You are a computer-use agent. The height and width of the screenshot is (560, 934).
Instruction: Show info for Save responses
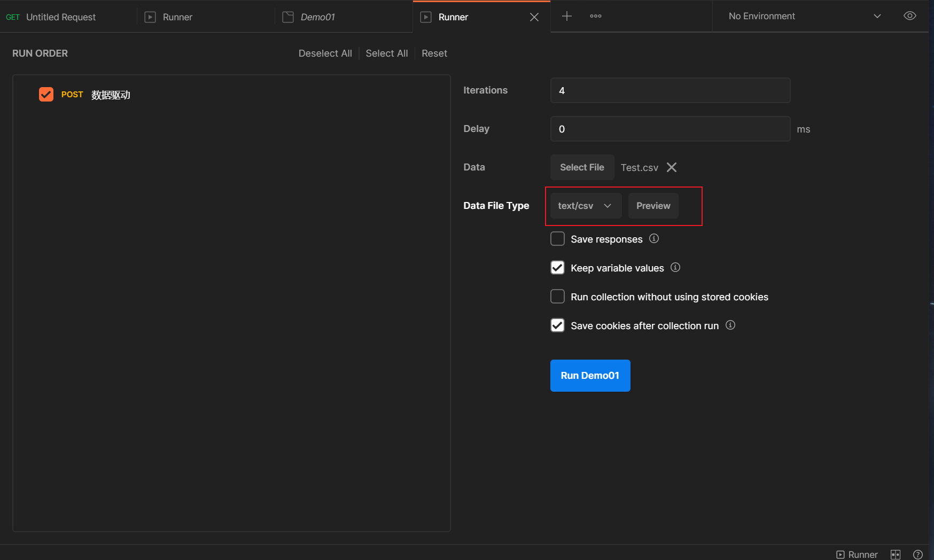(654, 238)
